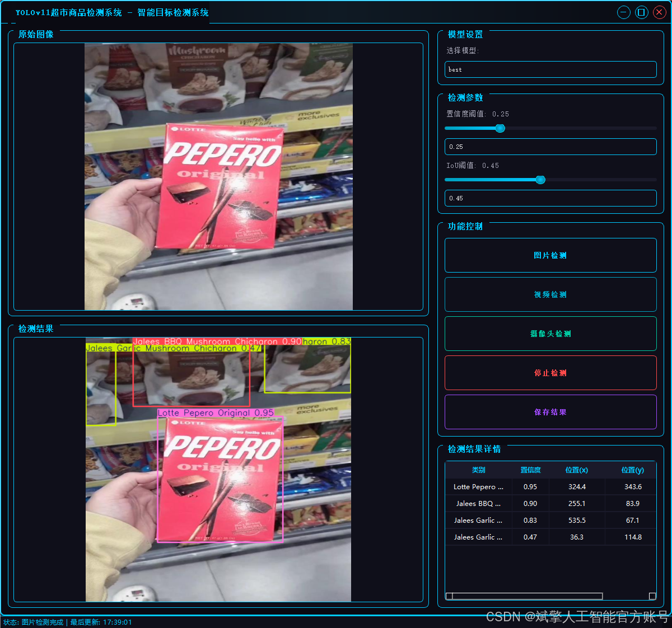This screenshot has width=672, height=628.
Task: Click the 0.90 confidence cell
Action: coord(530,504)
